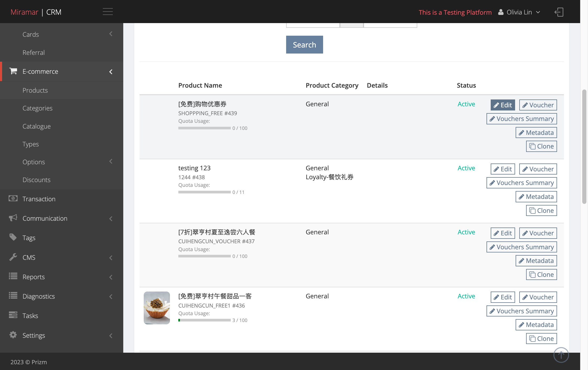Open Referral in the sidebar
The width and height of the screenshot is (588, 370).
click(x=34, y=52)
